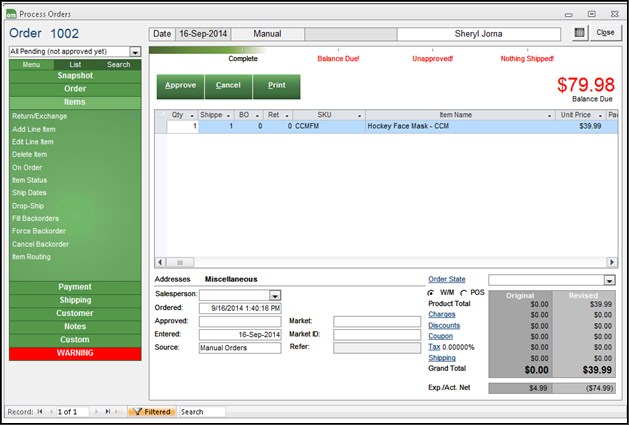Open the Order State dropdown

[x=609, y=280]
